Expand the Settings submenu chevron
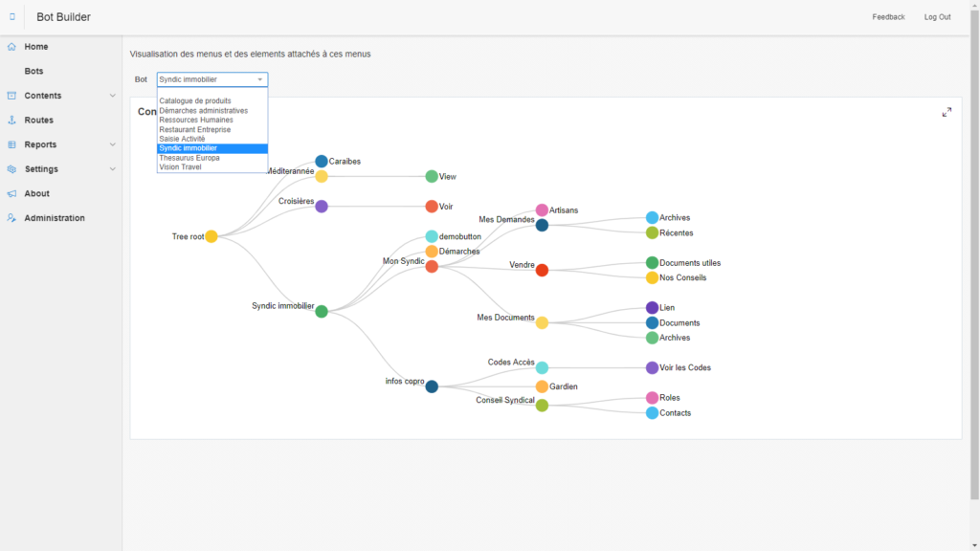The width and height of the screenshot is (980, 551). tap(113, 169)
